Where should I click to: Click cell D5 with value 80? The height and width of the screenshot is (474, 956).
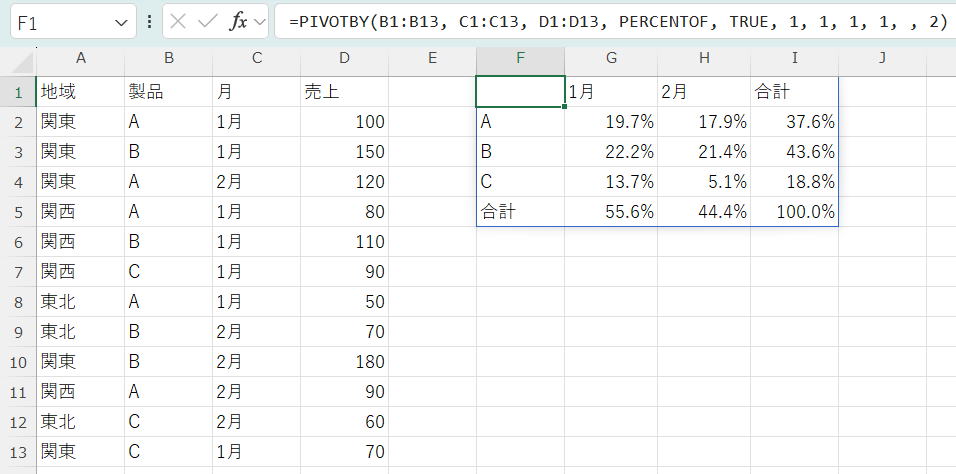point(344,212)
